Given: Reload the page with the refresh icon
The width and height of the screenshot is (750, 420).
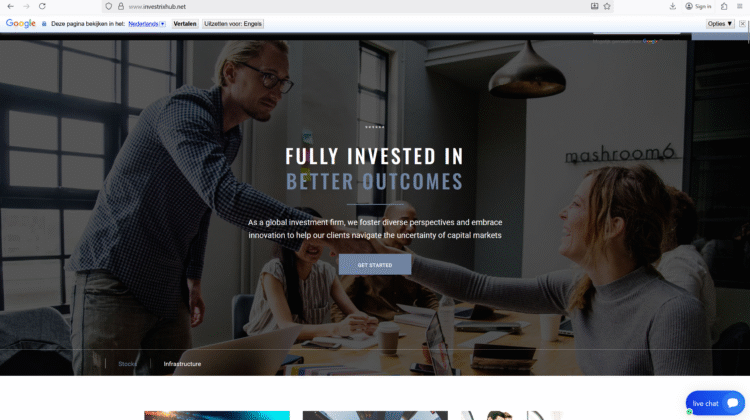Looking at the screenshot, I should 42,6.
